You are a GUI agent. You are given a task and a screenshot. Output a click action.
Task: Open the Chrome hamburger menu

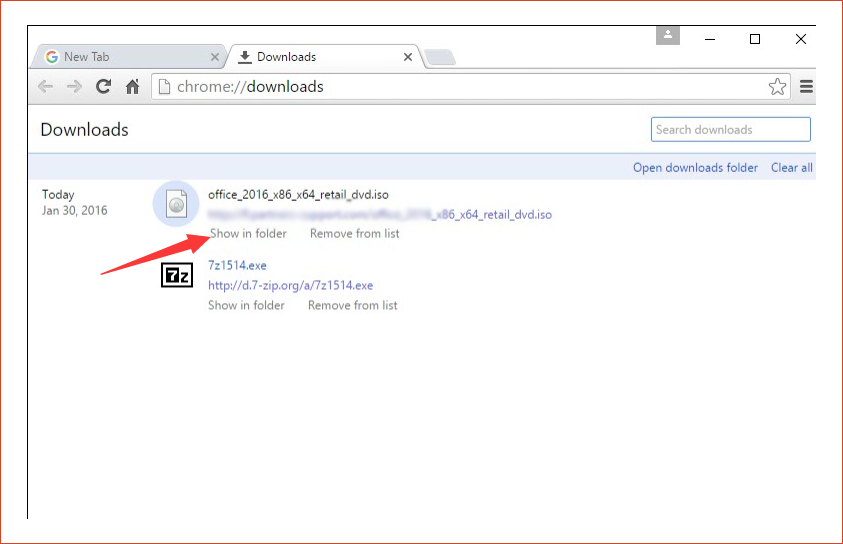tap(806, 87)
